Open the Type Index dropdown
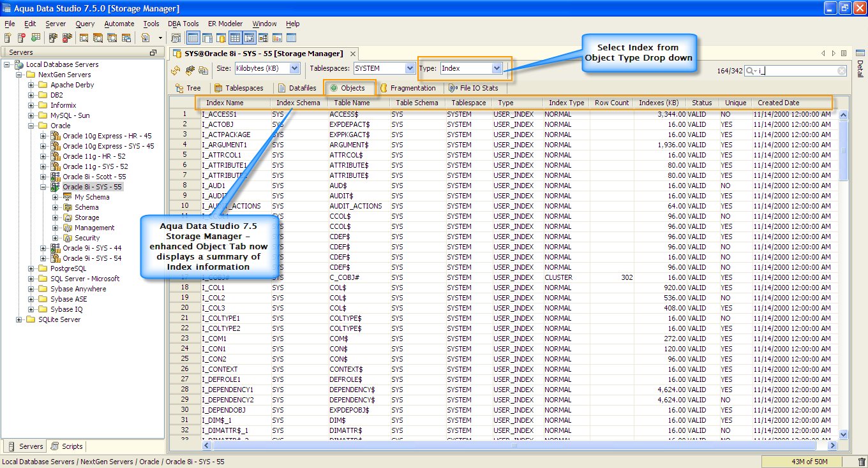 tap(497, 68)
